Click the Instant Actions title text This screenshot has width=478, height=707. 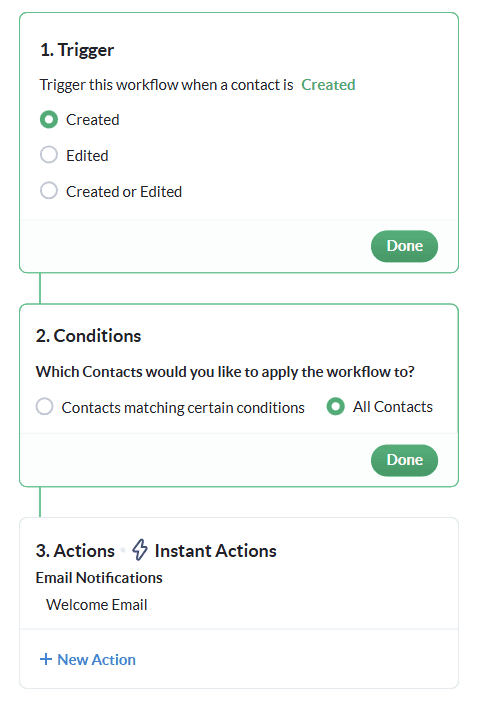(216, 551)
